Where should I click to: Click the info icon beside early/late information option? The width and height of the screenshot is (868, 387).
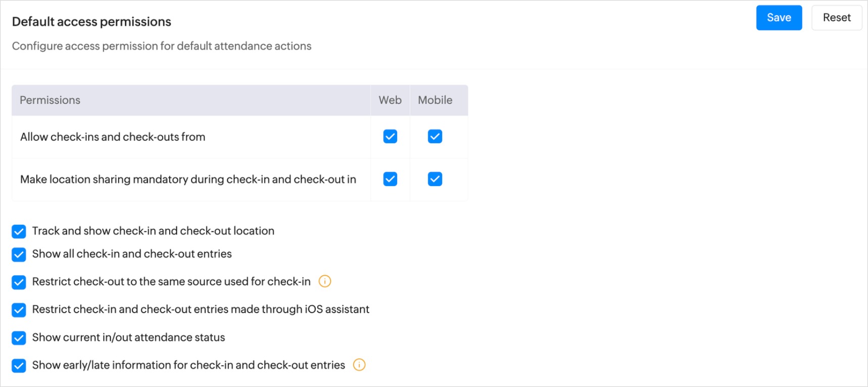point(359,365)
